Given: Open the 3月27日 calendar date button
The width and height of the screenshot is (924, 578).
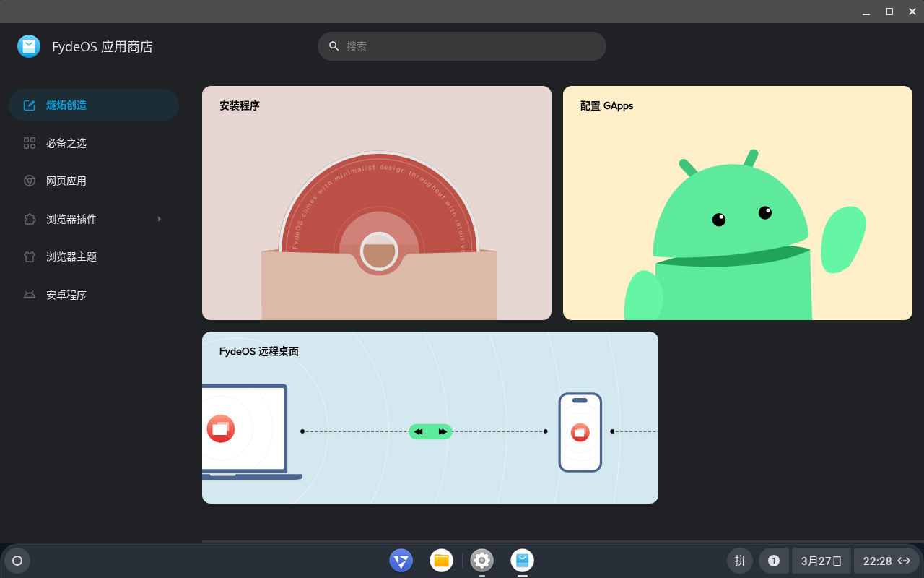Looking at the screenshot, I should pos(821,561).
